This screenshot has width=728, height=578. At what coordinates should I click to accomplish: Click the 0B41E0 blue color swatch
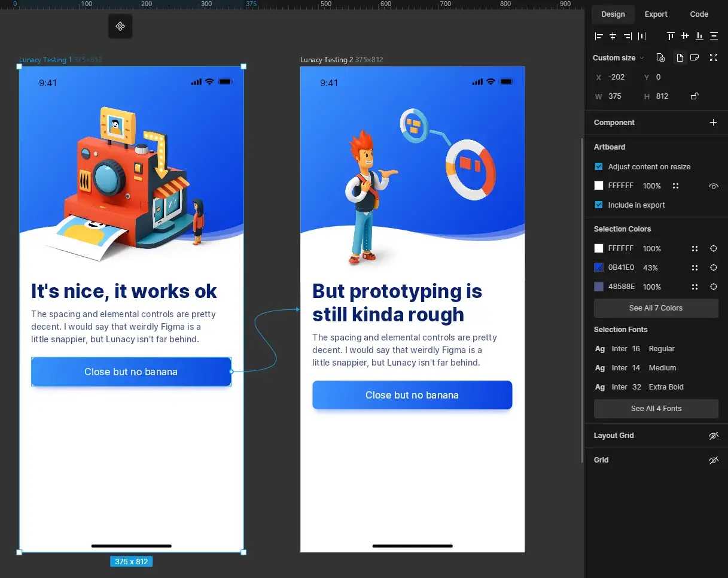(x=599, y=268)
